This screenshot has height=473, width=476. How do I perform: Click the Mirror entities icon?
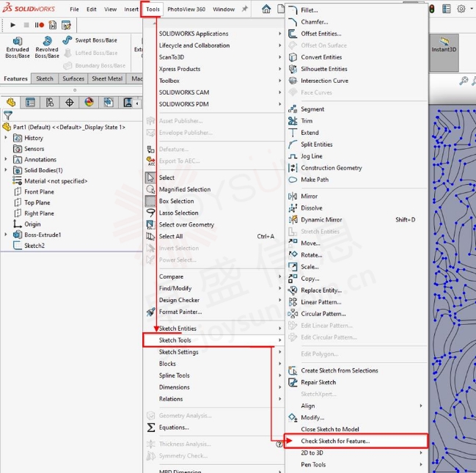(x=293, y=196)
